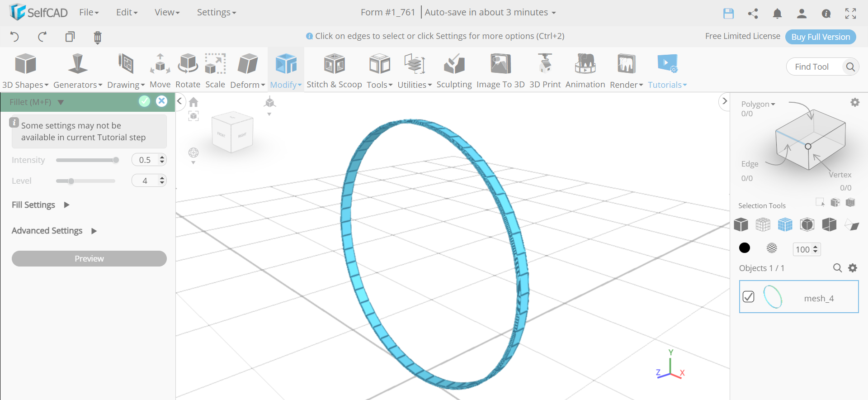The image size is (868, 400).
Task: Copy the selected object
Action: [x=70, y=37]
